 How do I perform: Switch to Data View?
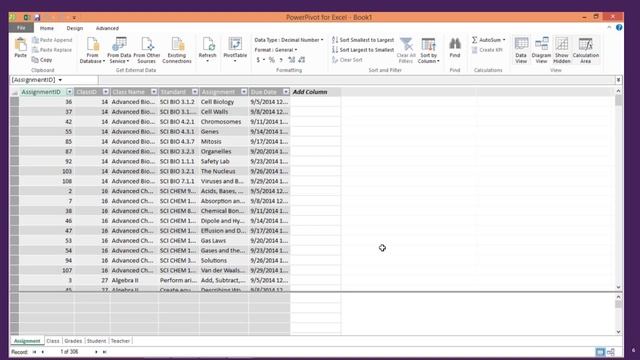tap(521, 50)
